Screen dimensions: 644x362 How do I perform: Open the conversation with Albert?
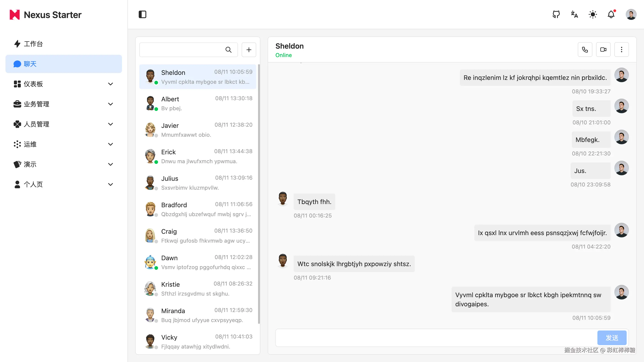[198, 103]
